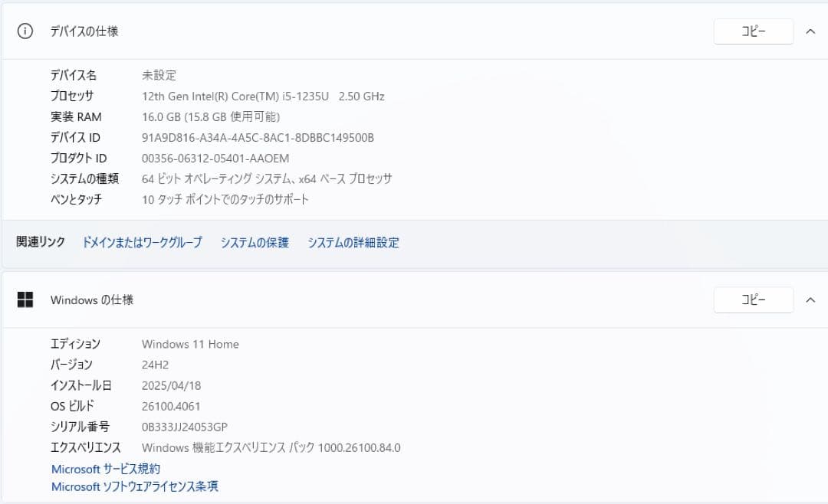Click device ID value 91A9D816-A34A-4A5C-8AC1-8DBBC149500B
Image resolution: width=828 pixels, height=504 pixels.
pos(258,138)
